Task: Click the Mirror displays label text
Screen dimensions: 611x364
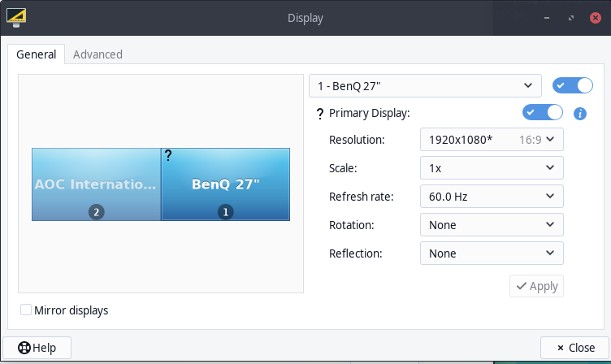Action: pyautogui.click(x=71, y=310)
